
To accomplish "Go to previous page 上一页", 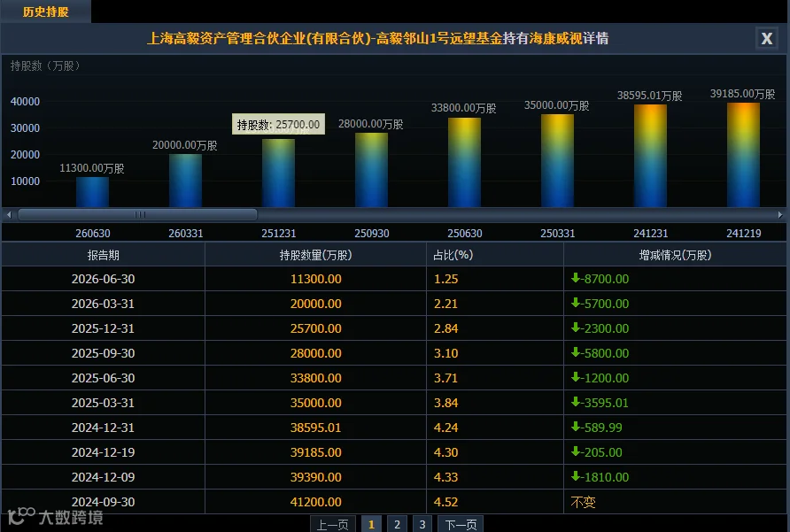I will 332,524.
